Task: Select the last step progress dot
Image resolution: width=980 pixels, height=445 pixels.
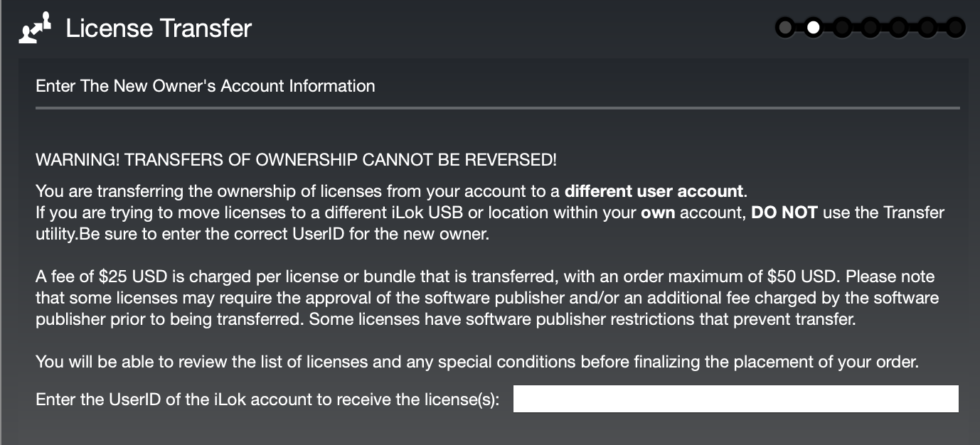Action: 954,28
